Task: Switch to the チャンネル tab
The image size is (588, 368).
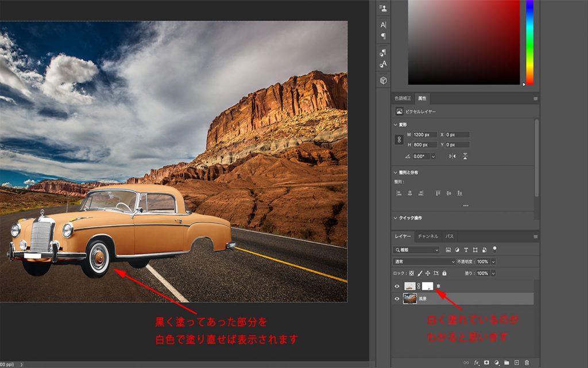Action: (x=428, y=236)
